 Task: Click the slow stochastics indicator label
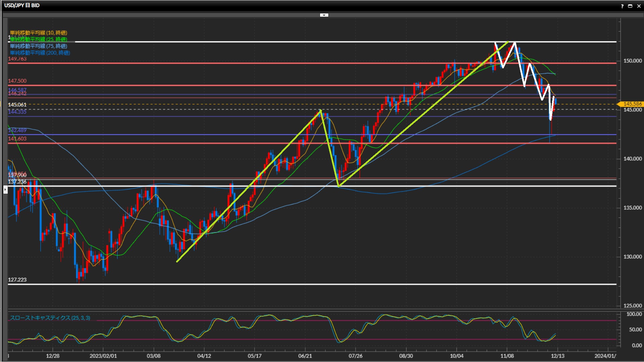click(50, 318)
